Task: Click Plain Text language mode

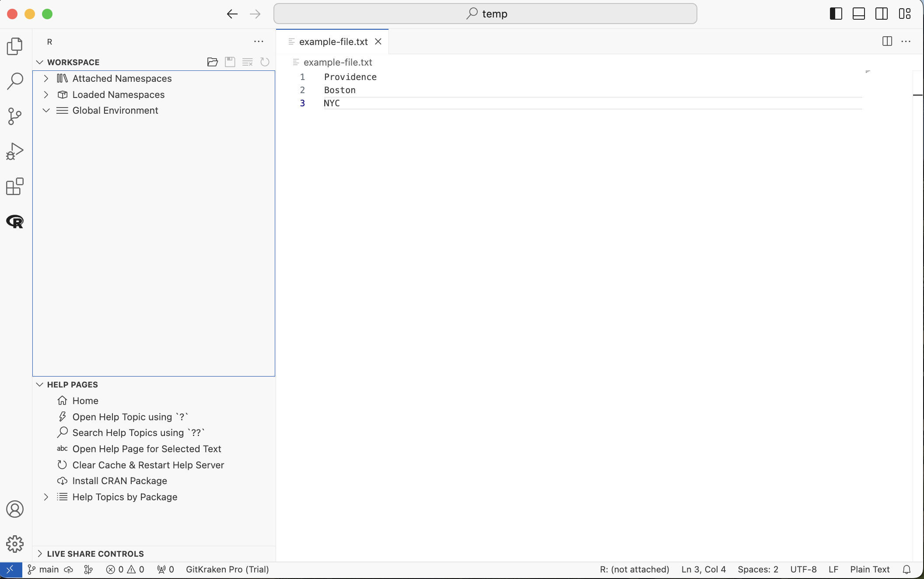Action: 870,569
